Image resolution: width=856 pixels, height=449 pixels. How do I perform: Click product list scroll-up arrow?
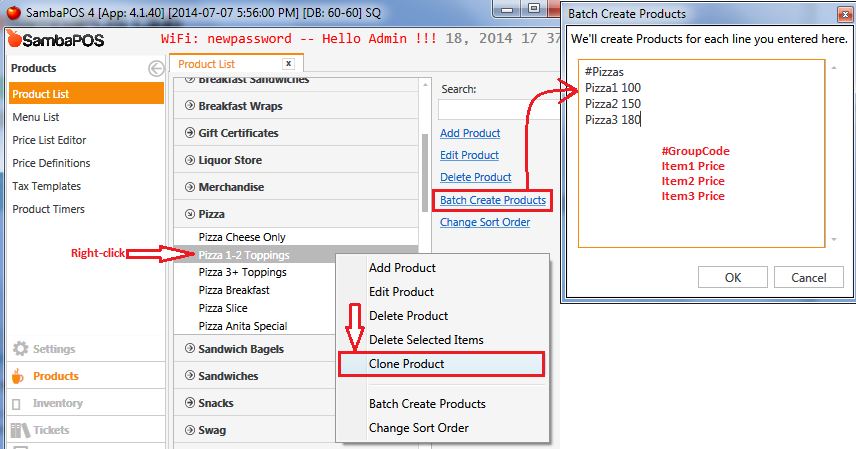(425, 85)
